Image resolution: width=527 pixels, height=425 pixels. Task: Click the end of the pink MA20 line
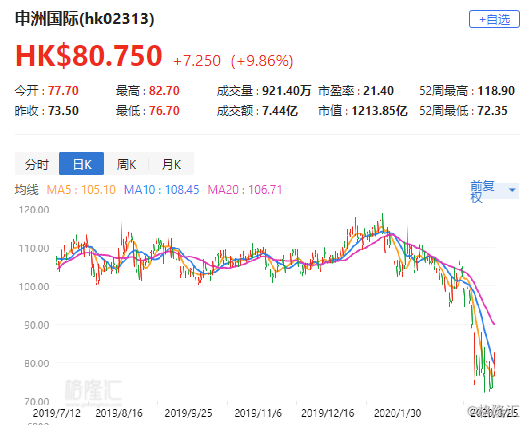click(494, 324)
